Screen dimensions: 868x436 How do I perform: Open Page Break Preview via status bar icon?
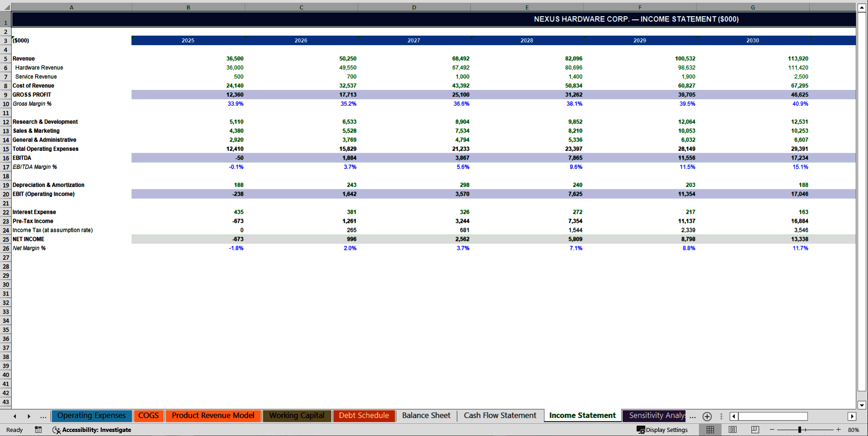tap(754, 430)
